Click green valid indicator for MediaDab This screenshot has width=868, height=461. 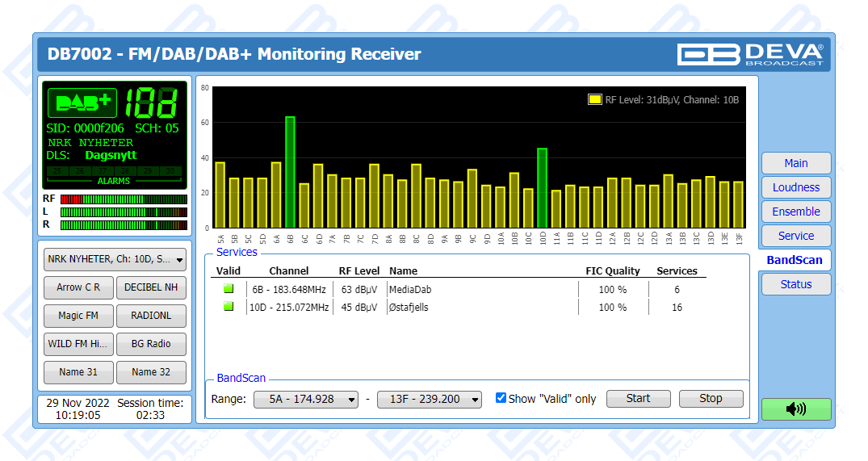click(229, 289)
